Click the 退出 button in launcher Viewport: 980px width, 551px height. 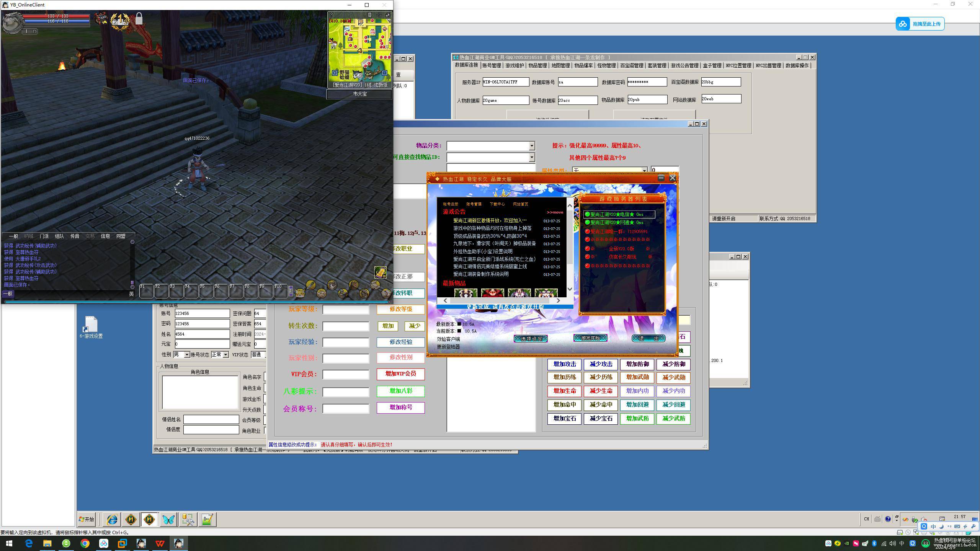point(648,338)
